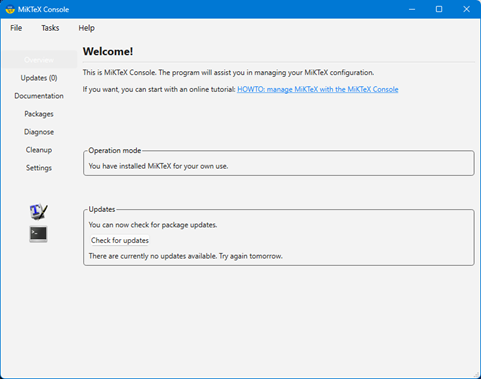
Task: Open the Help menu
Action: [87, 28]
